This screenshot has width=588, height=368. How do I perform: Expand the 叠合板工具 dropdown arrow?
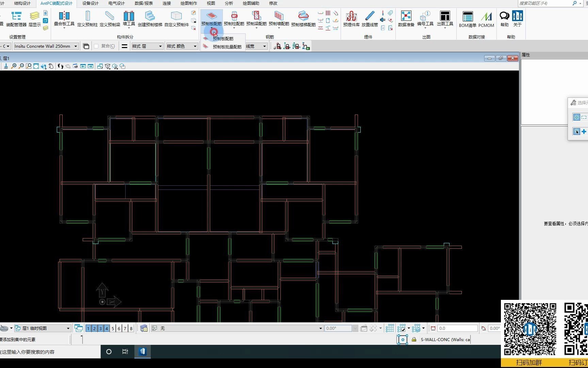(64, 28)
